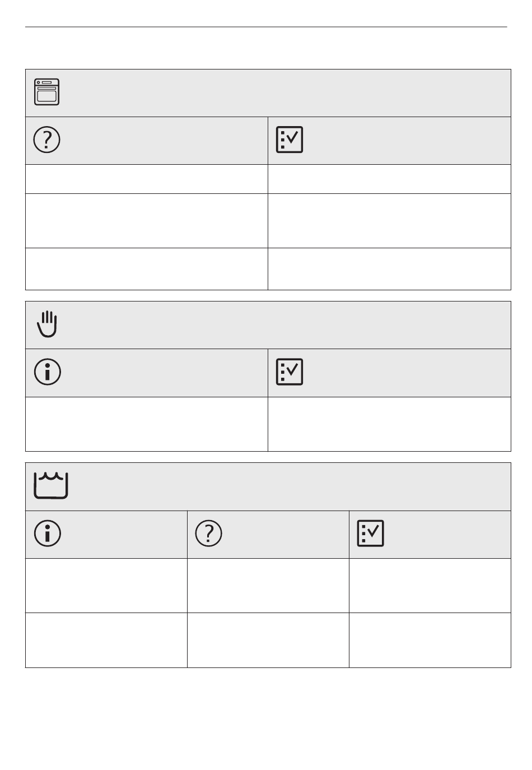Click the info icon in the water basin section
The image size is (532, 770).
pos(47,534)
